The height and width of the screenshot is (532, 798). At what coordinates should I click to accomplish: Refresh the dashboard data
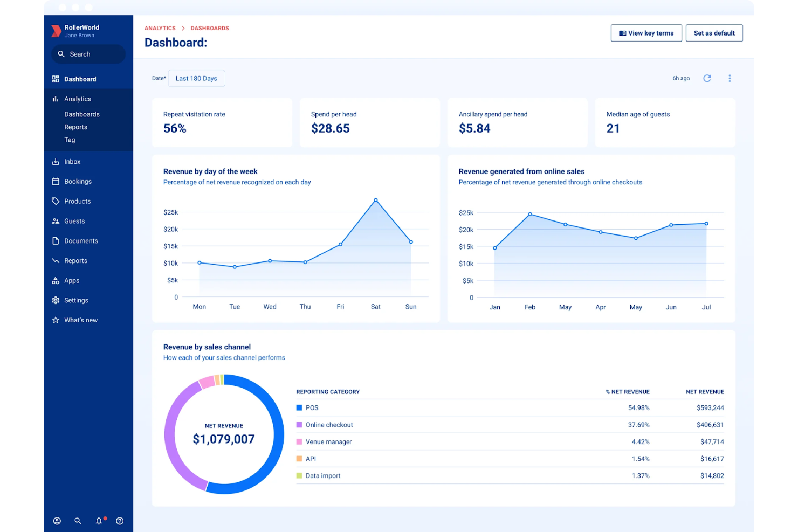tap(707, 79)
